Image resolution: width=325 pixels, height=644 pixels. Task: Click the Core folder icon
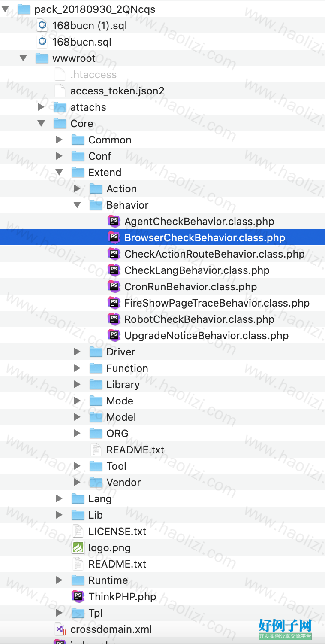coord(60,124)
